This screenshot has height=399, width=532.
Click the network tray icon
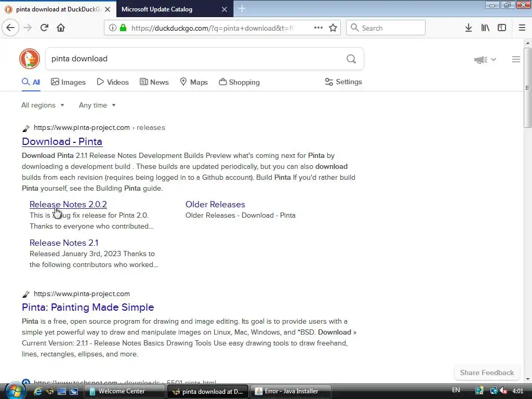point(493,391)
